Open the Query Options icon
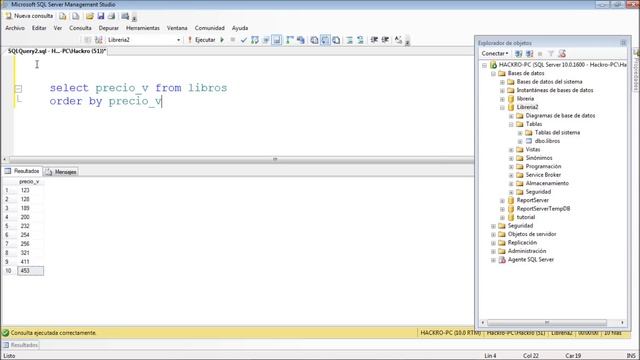 [x=266, y=40]
